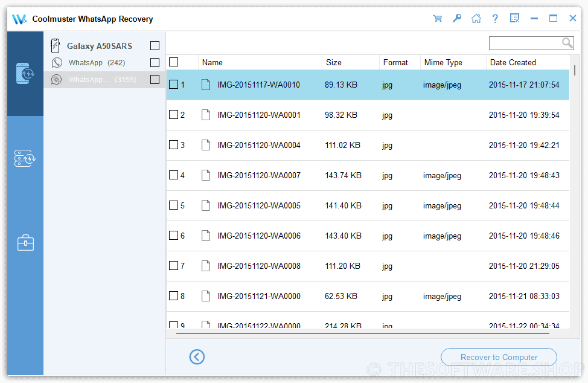The image size is (588, 383).
Task: Click the file icon of IMG-20151121-WA0000
Action: tap(206, 296)
